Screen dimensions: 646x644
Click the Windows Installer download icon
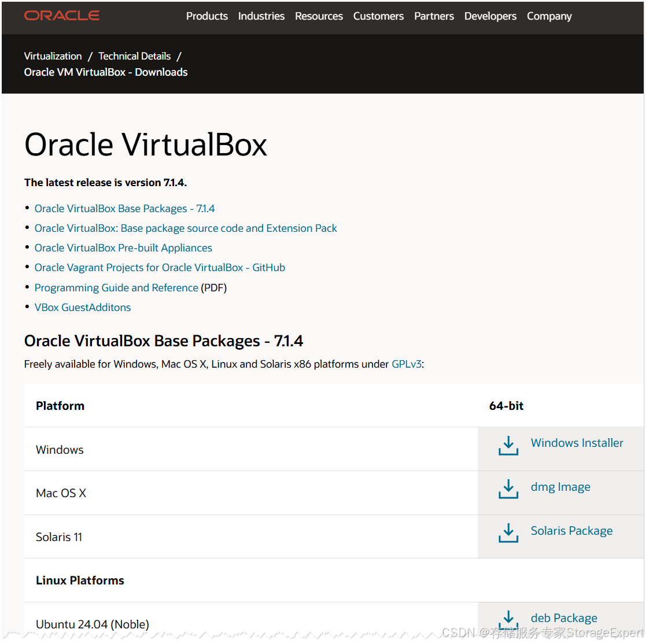tap(508, 446)
